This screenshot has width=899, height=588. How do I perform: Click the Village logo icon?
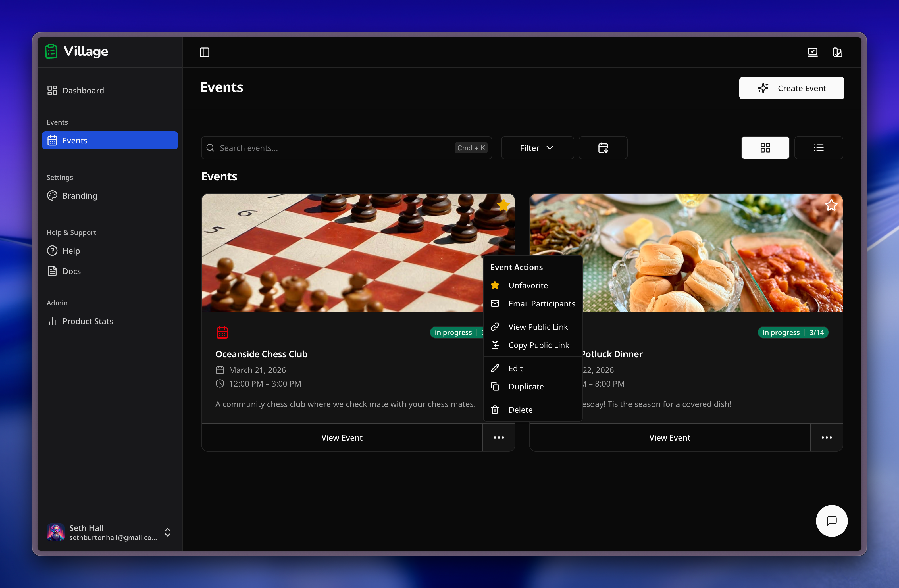[x=51, y=51]
